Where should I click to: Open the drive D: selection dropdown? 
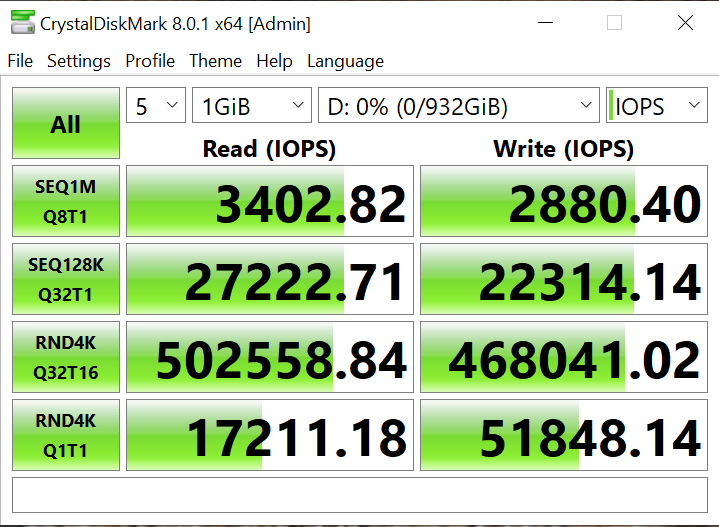[x=458, y=106]
